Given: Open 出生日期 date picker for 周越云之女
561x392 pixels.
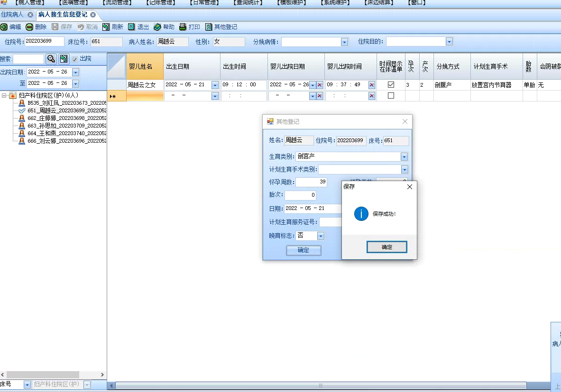Looking at the screenshot, I should pos(215,85).
